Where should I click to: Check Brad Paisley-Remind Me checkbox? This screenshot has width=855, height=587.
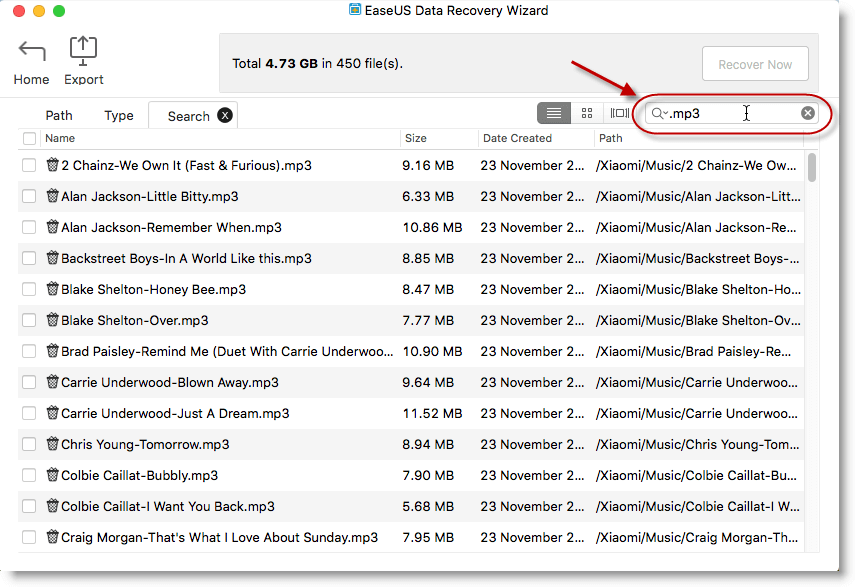[29, 352]
